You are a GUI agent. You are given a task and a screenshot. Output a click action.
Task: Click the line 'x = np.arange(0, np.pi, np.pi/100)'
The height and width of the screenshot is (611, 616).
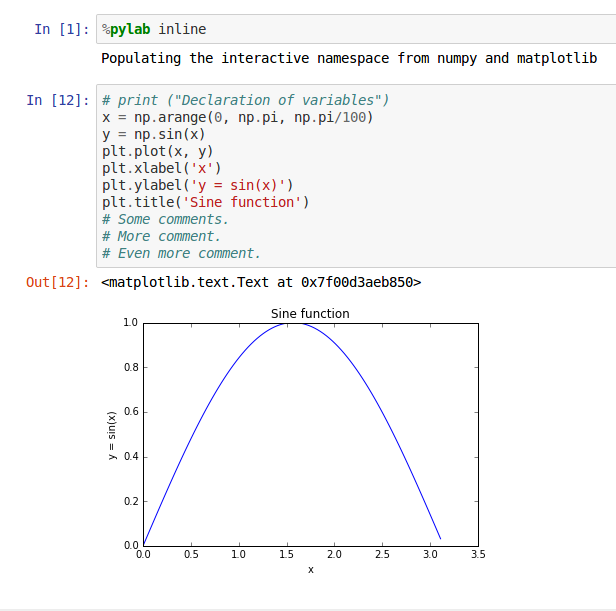tap(237, 117)
